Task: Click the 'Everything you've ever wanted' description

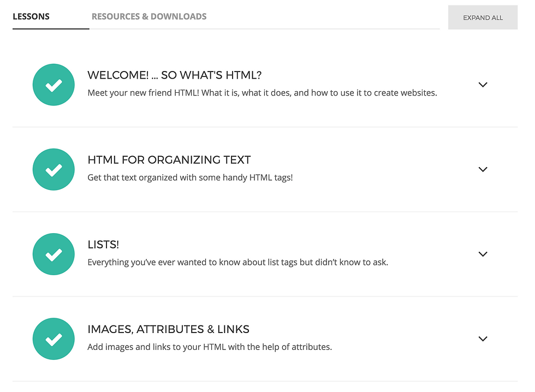Action: click(x=238, y=262)
